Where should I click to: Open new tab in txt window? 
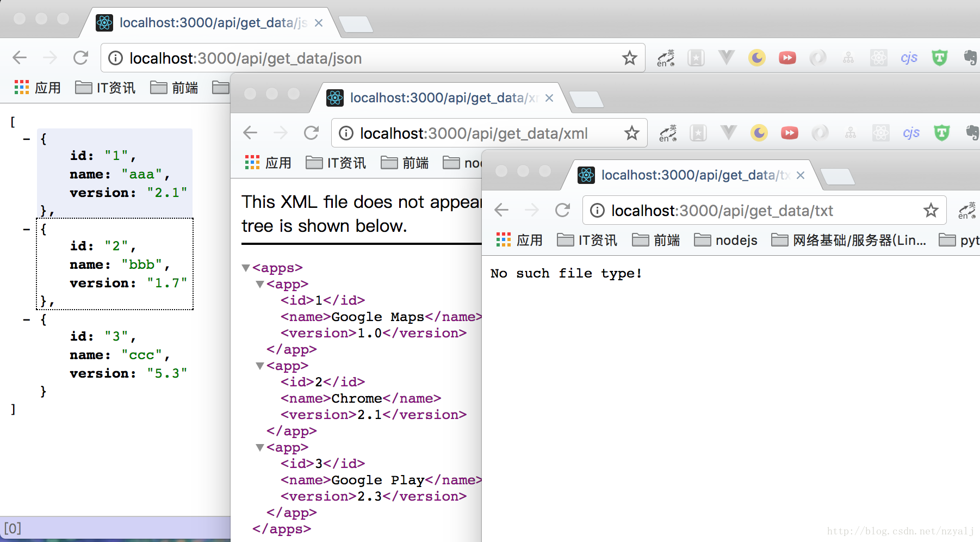[838, 177]
